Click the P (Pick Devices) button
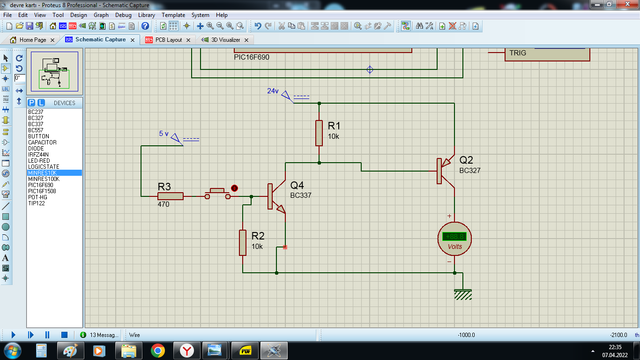This screenshot has height=360, width=640. [x=31, y=103]
